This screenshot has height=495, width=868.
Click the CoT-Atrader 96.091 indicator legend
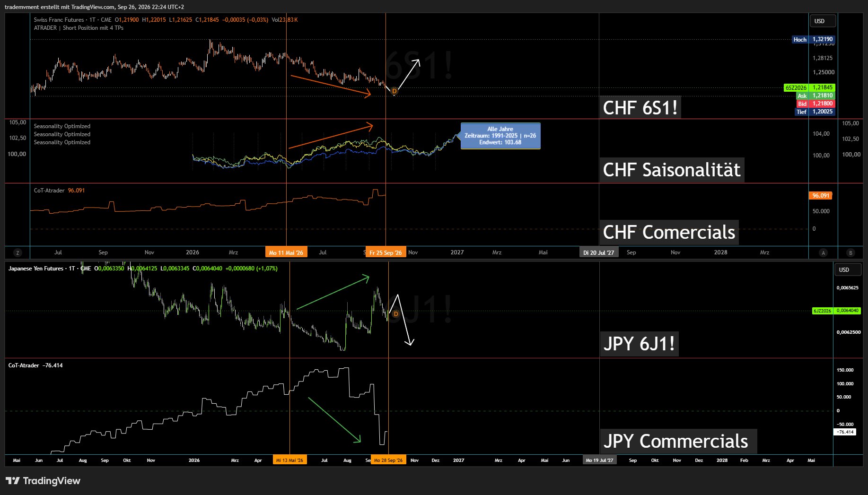click(x=59, y=191)
